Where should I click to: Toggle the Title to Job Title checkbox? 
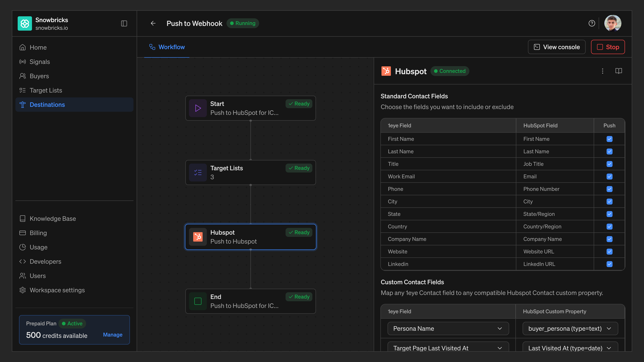point(609,164)
